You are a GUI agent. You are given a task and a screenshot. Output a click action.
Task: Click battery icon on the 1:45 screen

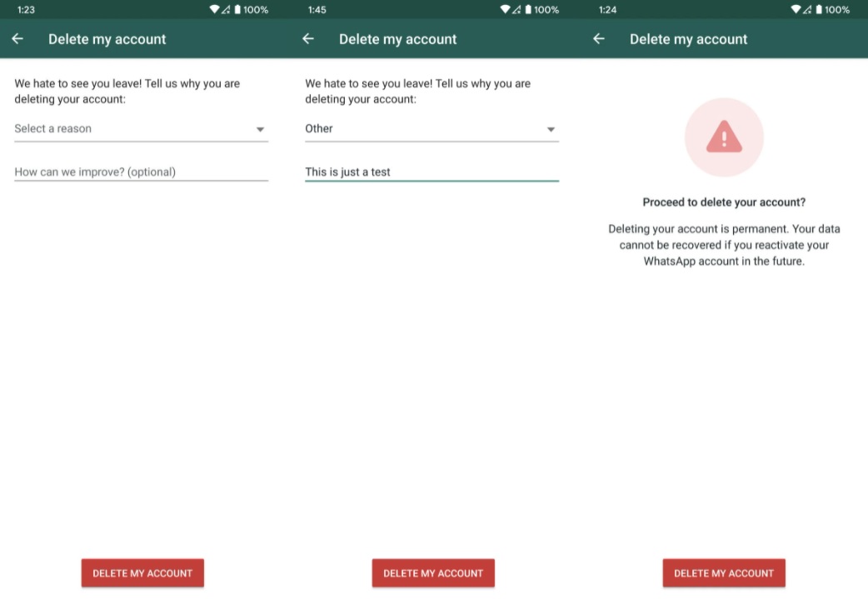click(528, 10)
